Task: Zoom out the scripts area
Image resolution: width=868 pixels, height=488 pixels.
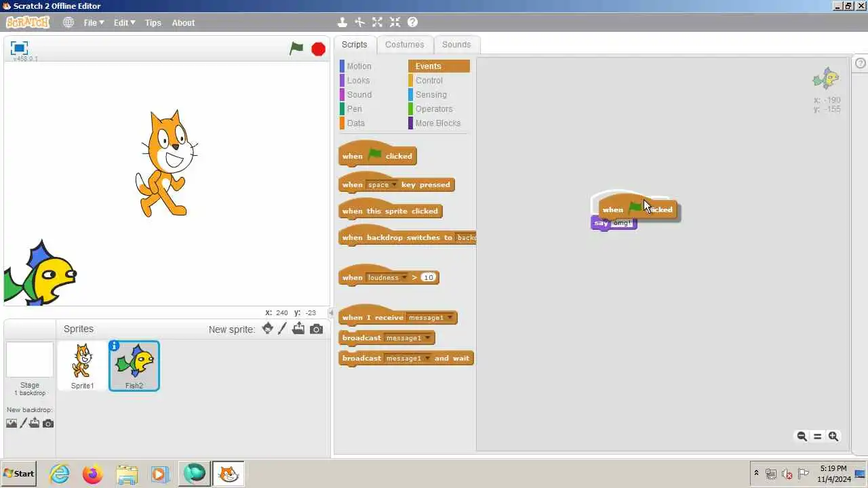Action: [802, 436]
